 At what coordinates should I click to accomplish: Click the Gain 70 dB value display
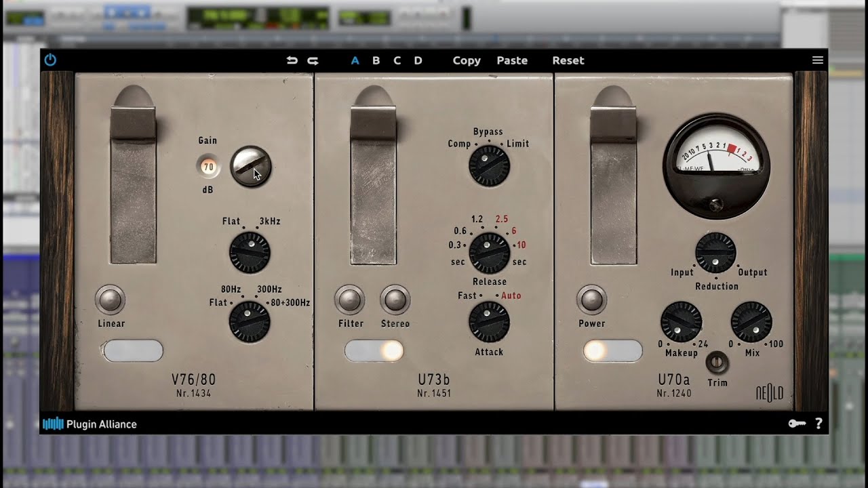[x=208, y=166]
